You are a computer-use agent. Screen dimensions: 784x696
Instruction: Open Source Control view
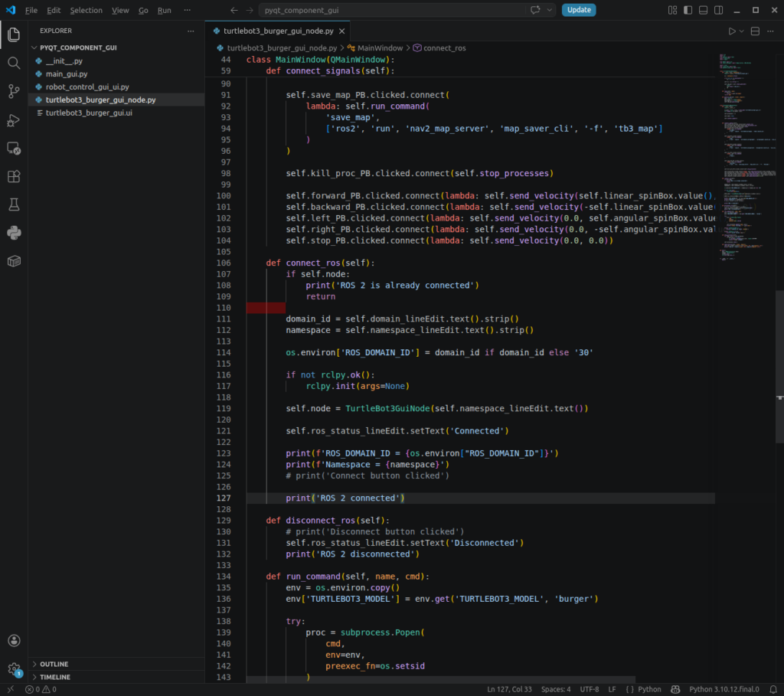pyautogui.click(x=14, y=91)
